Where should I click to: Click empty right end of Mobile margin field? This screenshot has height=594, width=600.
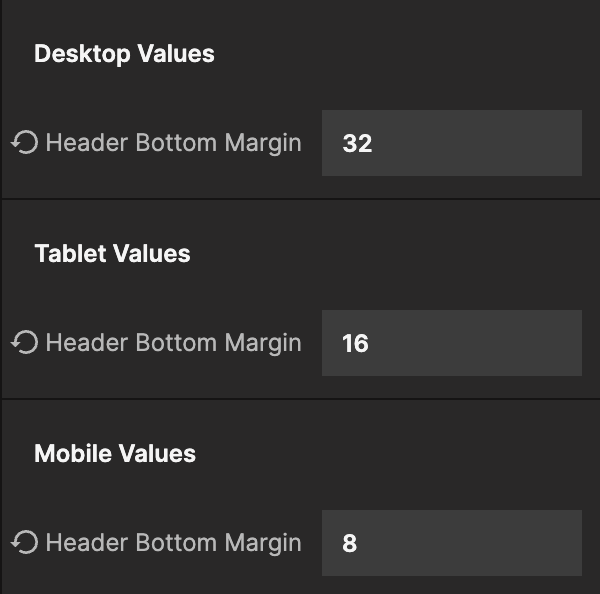pos(550,543)
